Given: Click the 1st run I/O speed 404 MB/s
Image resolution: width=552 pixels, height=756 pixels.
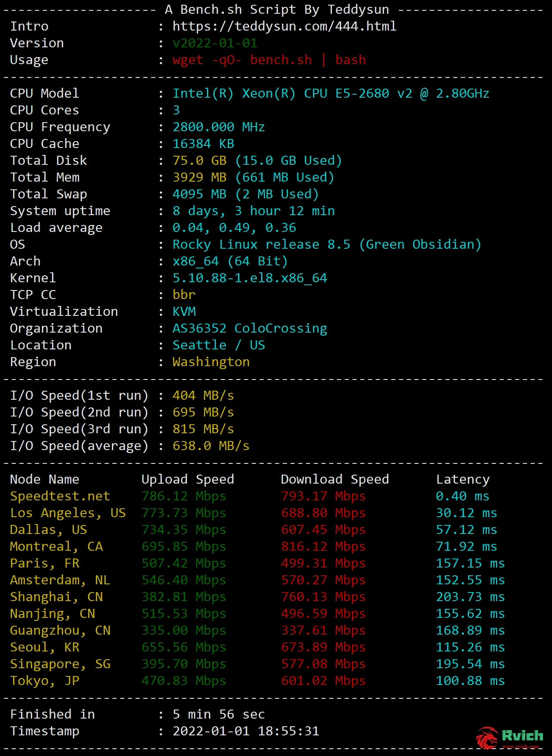Looking at the screenshot, I should (203, 395).
